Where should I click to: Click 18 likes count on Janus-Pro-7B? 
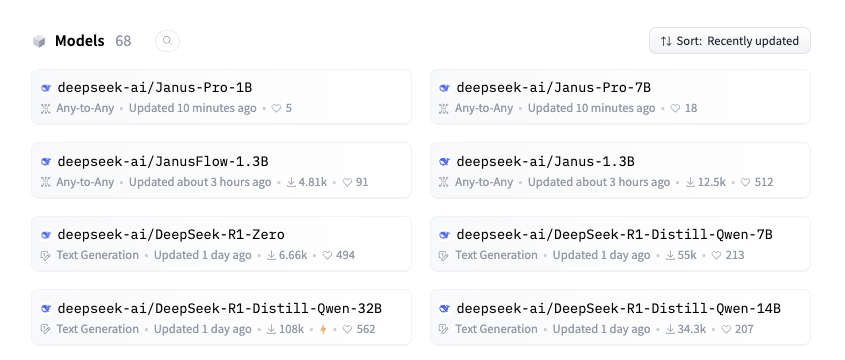pos(691,108)
